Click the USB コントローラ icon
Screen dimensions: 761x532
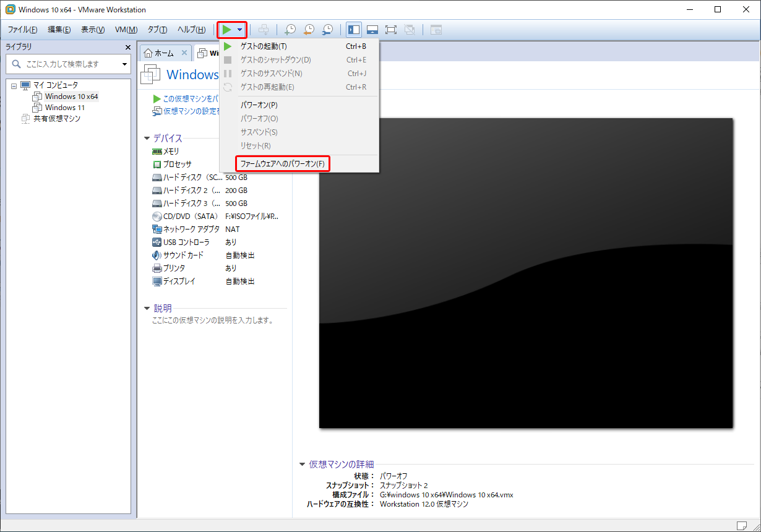(x=157, y=242)
